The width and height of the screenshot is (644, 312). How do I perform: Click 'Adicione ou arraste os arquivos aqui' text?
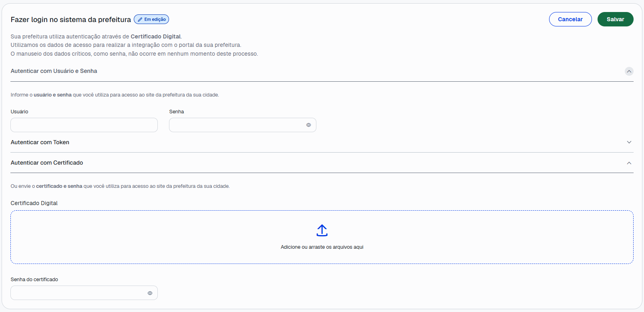coord(322,247)
